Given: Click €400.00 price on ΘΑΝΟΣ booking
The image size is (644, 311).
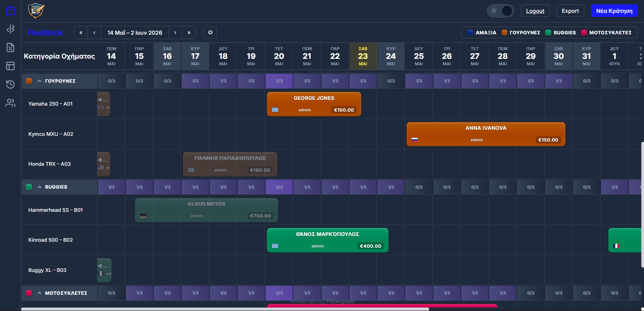Looking at the screenshot, I should click(370, 246).
